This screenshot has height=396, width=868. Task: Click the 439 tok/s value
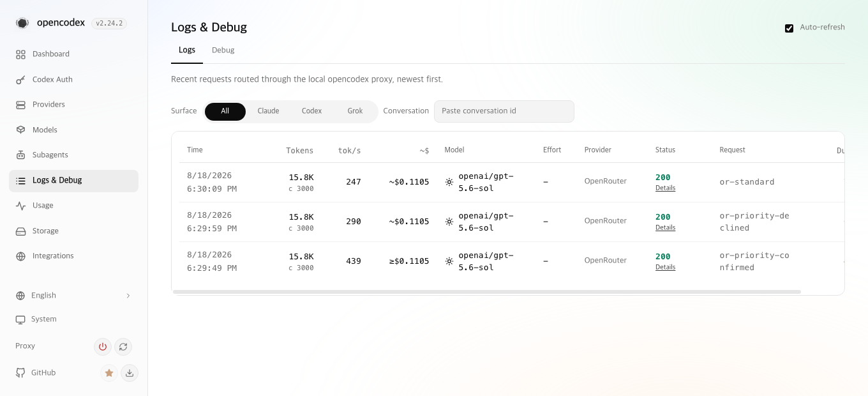[x=354, y=261]
